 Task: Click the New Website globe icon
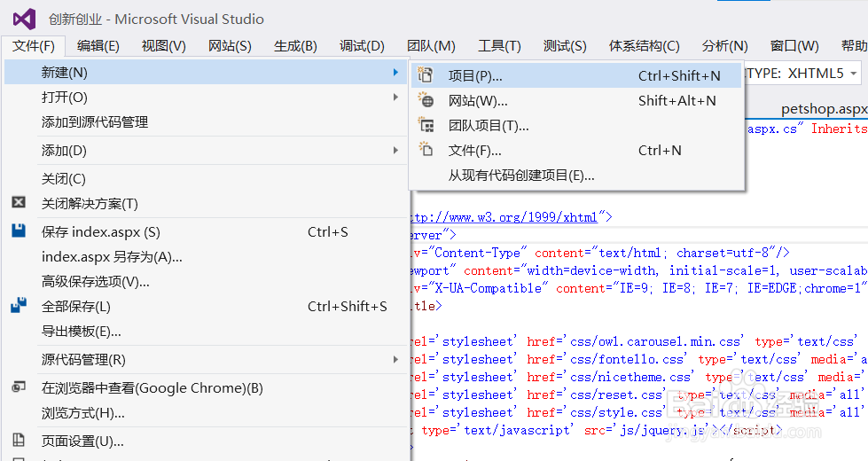coord(426,99)
